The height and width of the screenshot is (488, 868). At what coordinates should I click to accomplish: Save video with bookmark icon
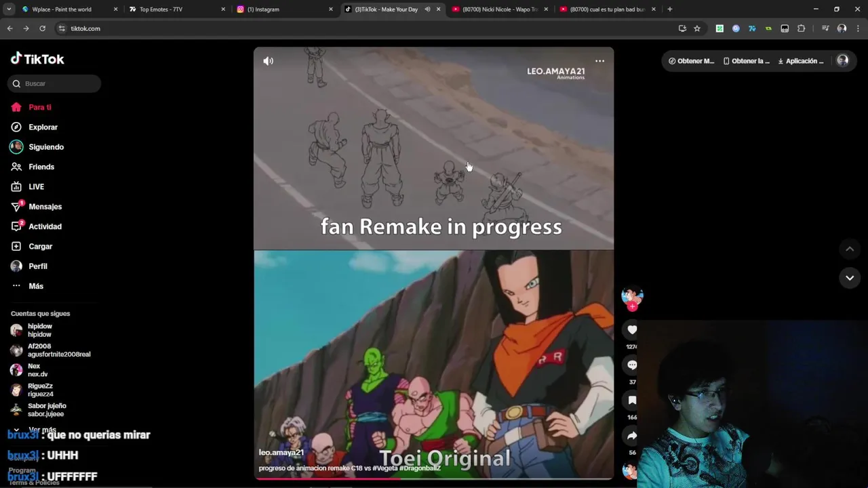pos(632,400)
